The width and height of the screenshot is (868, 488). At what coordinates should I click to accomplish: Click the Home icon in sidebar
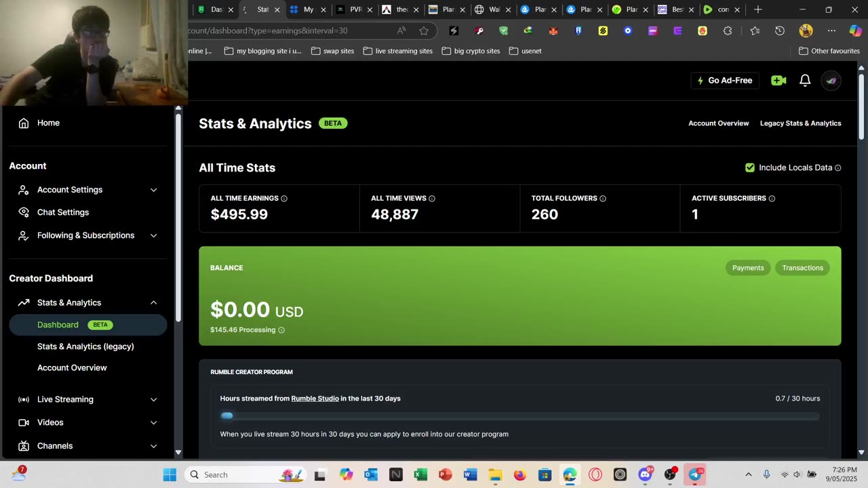tap(24, 123)
